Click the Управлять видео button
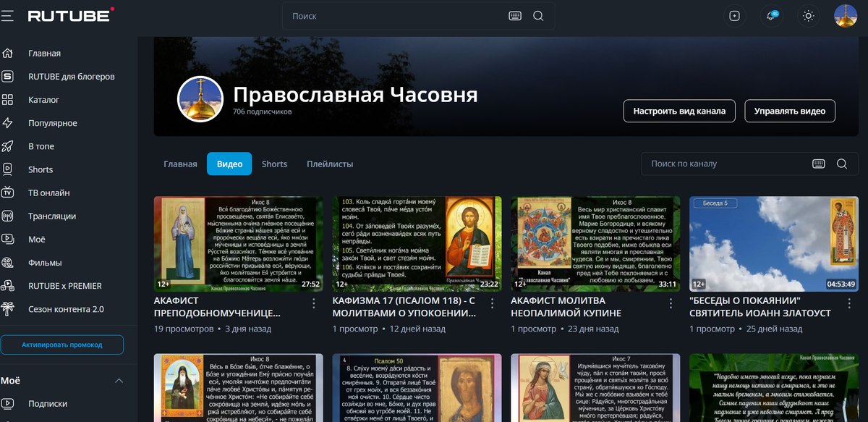Image resolution: width=868 pixels, height=422 pixels. pos(790,111)
